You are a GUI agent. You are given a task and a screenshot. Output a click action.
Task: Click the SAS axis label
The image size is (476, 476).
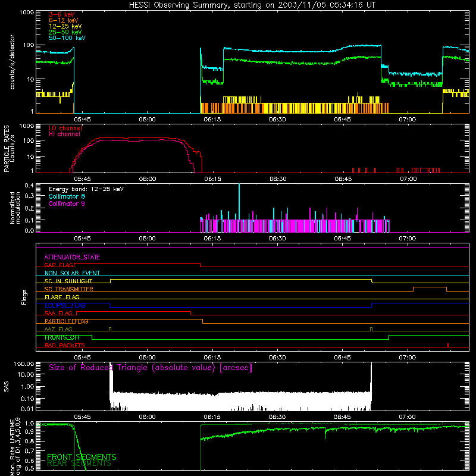(6, 387)
